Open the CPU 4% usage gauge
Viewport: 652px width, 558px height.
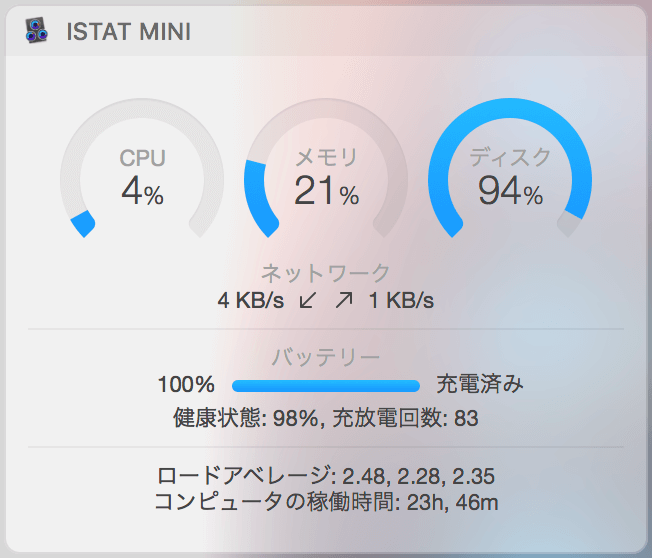point(142,168)
